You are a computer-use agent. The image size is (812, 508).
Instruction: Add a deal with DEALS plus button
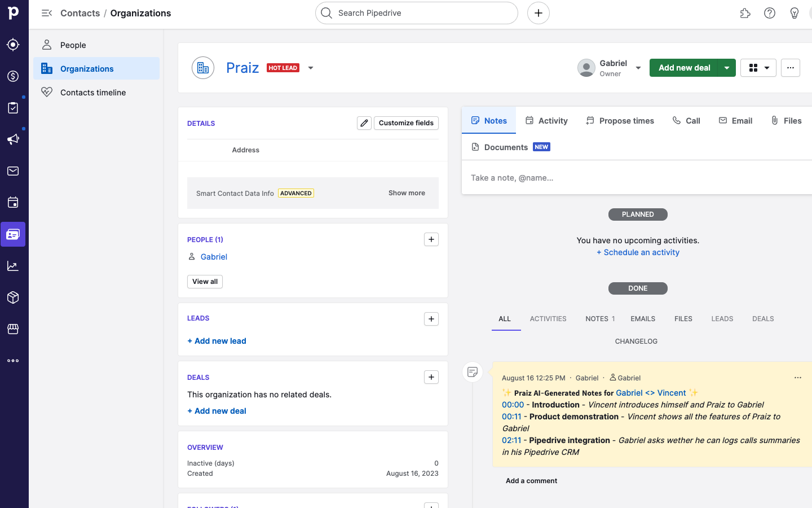431,377
